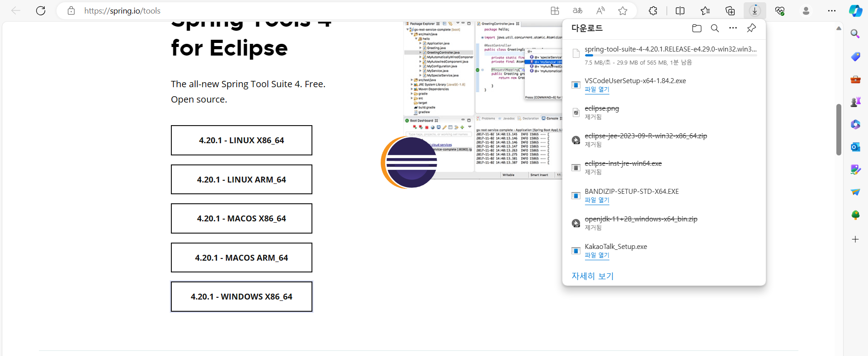The image size is (868, 356).
Task: Open more options in the downloads panel
Action: click(x=733, y=28)
